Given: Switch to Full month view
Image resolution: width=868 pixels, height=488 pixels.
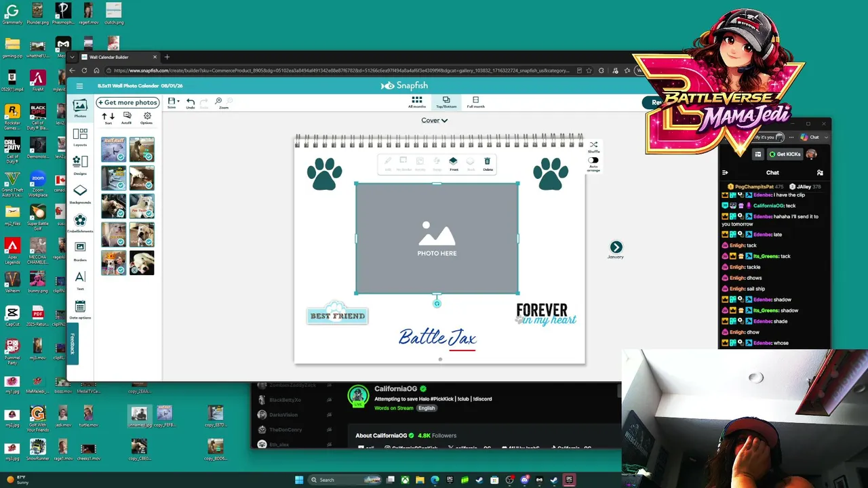Looking at the screenshot, I should 475,102.
